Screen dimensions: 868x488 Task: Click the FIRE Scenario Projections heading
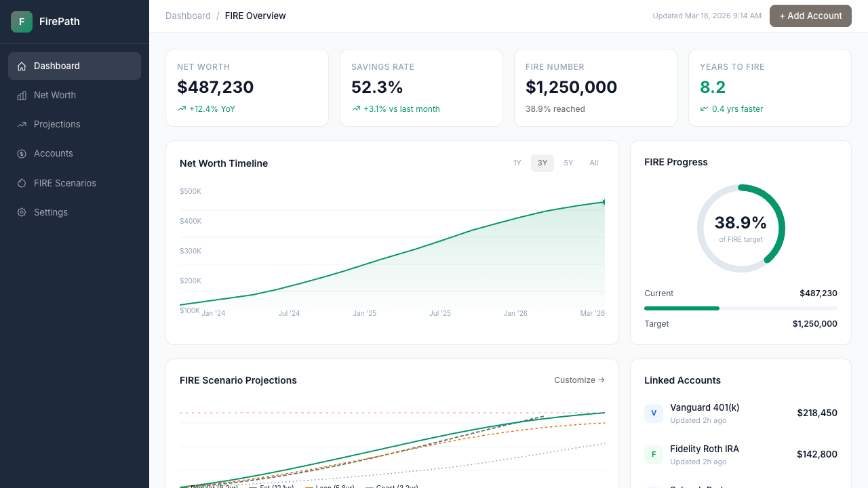[x=238, y=380]
